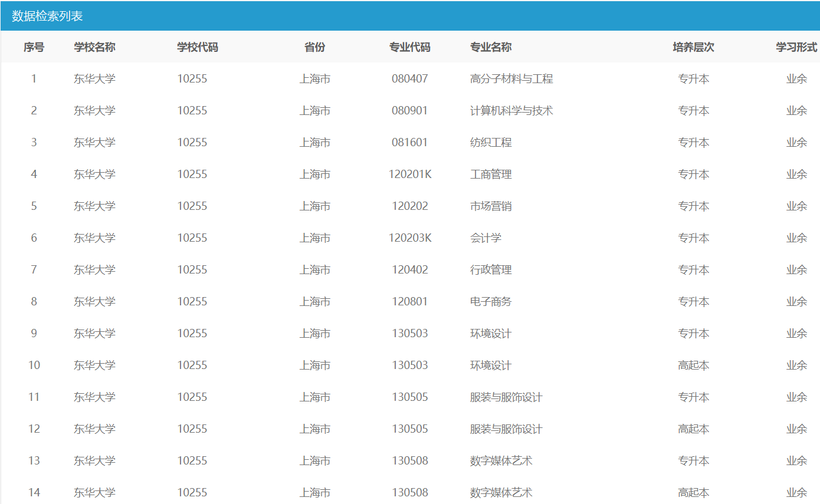The width and height of the screenshot is (820, 504).
Task: Click major code 120201K
Action: [410, 174]
